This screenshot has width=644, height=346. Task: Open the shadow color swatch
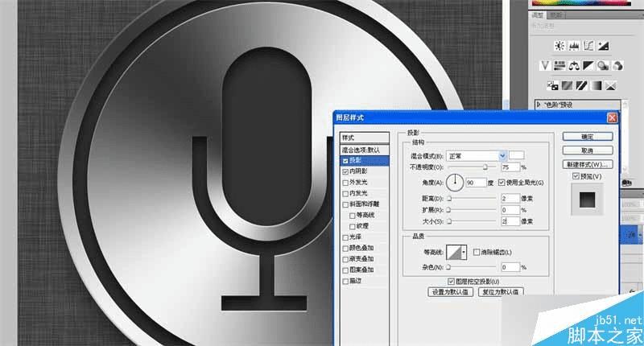tap(516, 155)
